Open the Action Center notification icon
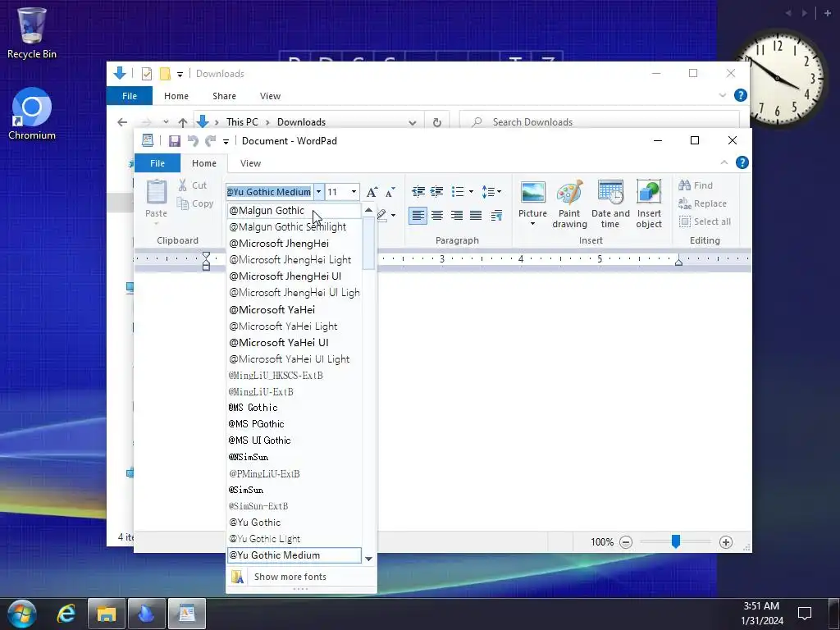Viewport: 840px width, 630px height. coord(805,614)
